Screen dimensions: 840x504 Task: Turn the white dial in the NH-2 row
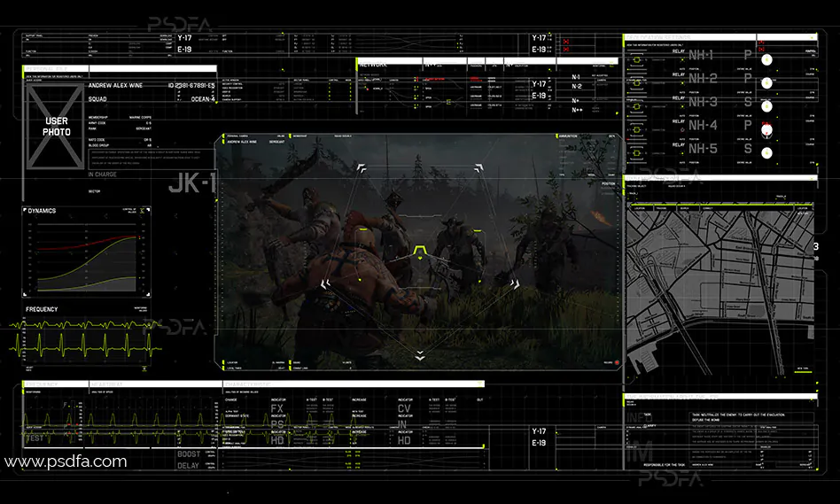[766, 83]
